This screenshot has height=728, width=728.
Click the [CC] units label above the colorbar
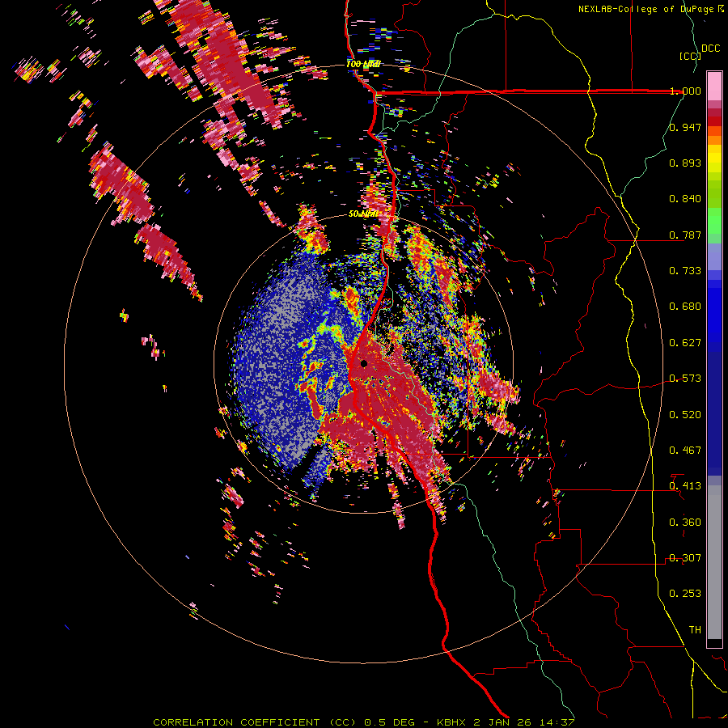[x=690, y=56]
